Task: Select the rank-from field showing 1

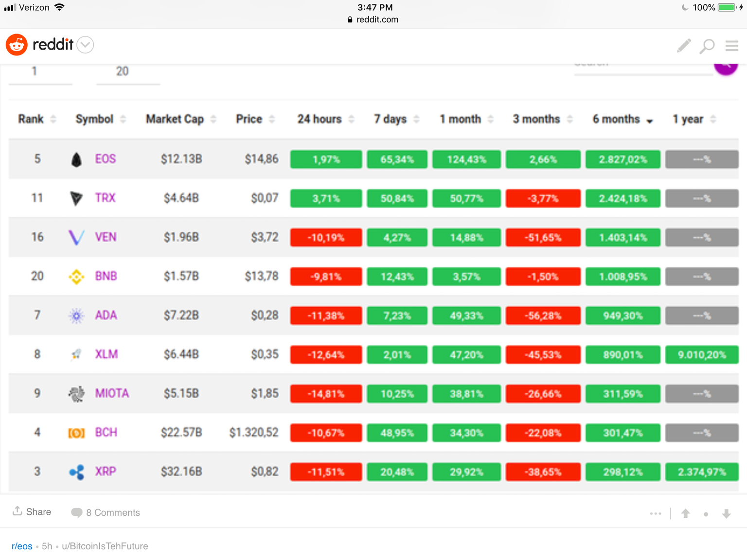Action: point(40,74)
